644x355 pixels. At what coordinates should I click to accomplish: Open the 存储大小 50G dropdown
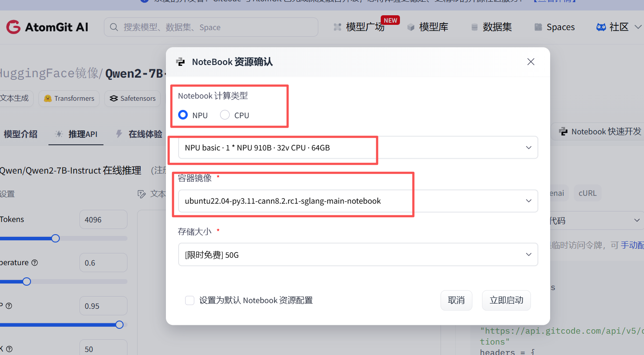pyautogui.click(x=358, y=255)
